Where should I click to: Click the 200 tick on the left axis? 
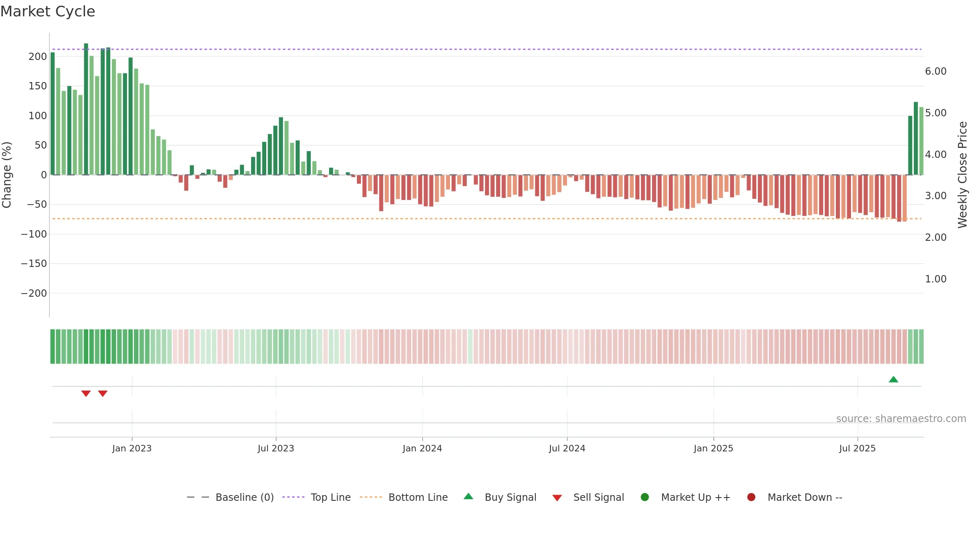[38, 57]
